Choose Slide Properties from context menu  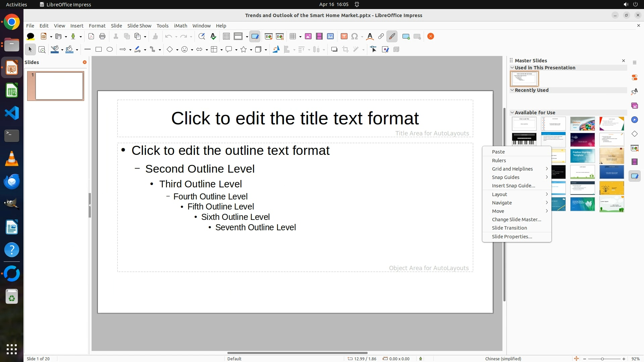click(512, 237)
